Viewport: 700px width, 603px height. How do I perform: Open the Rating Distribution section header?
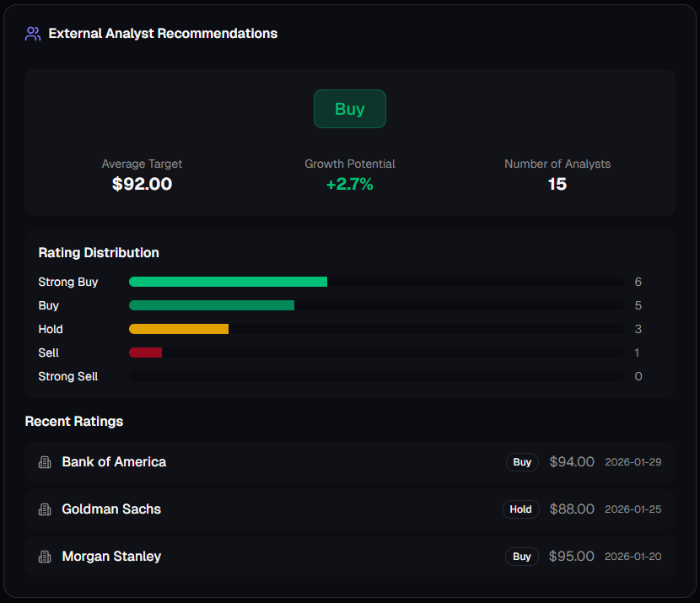98,252
